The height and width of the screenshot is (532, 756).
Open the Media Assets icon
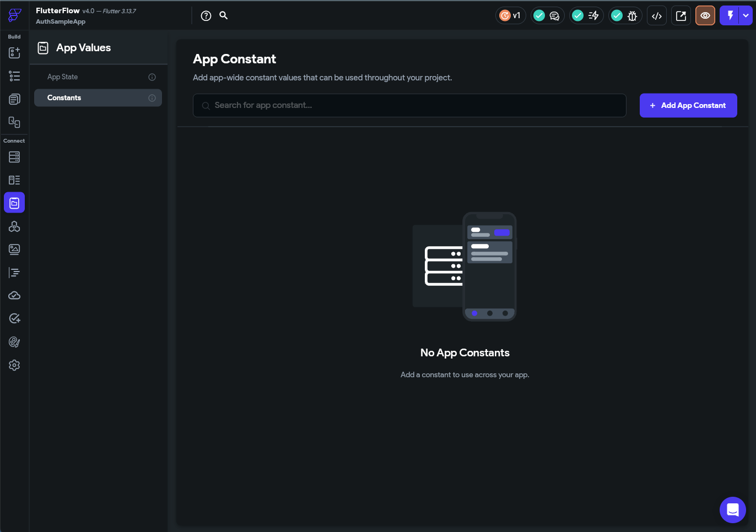(x=14, y=249)
